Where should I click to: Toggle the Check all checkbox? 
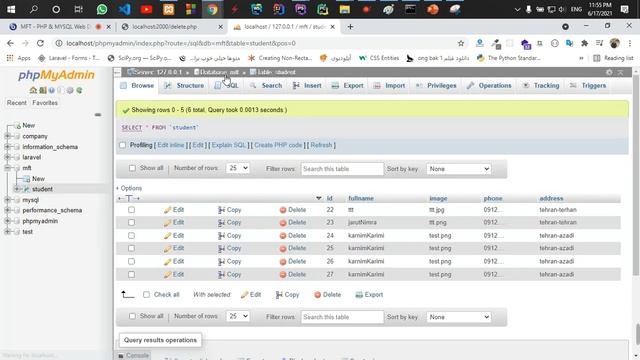146,295
